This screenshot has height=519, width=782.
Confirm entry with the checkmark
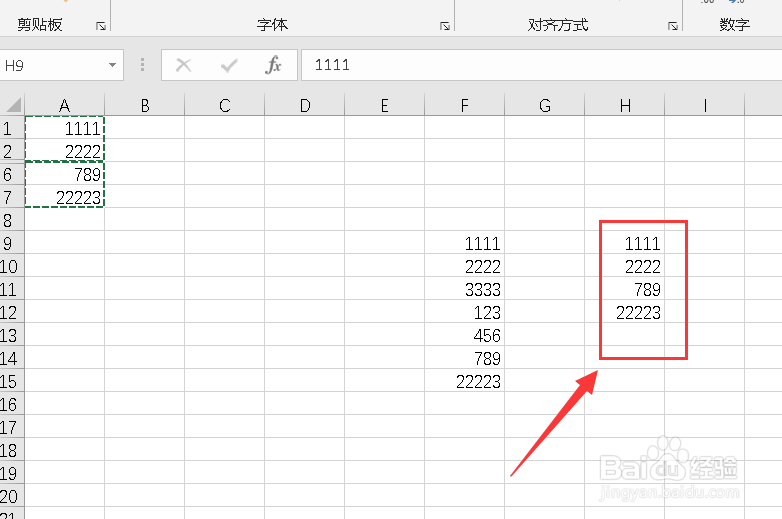(229, 65)
